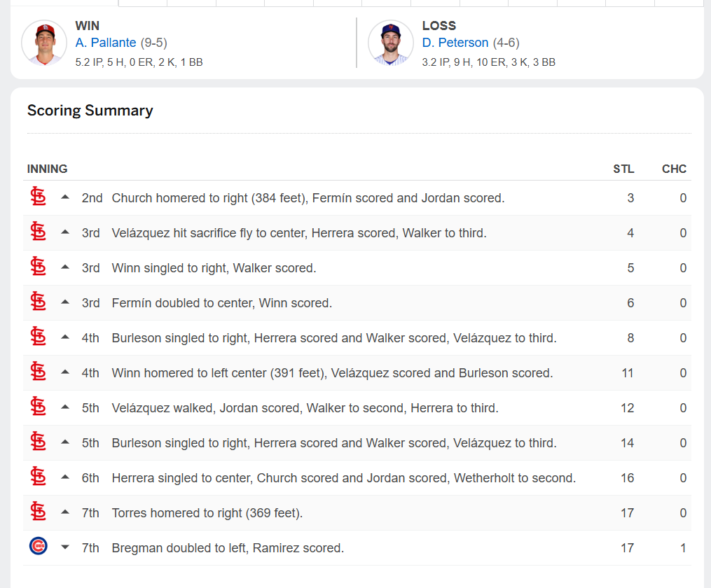711x588 pixels.
Task: Click the Cardinals logo on the 2nd inning row
Action: pyautogui.click(x=38, y=197)
